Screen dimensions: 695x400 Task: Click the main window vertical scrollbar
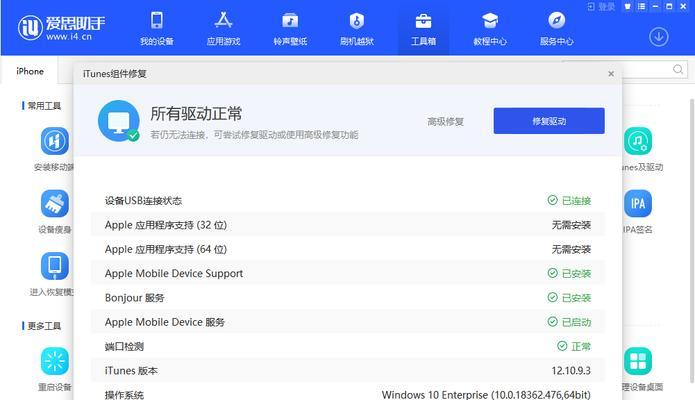(692, 239)
